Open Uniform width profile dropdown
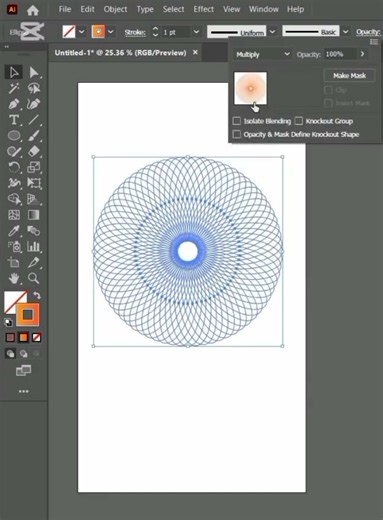 273,32
